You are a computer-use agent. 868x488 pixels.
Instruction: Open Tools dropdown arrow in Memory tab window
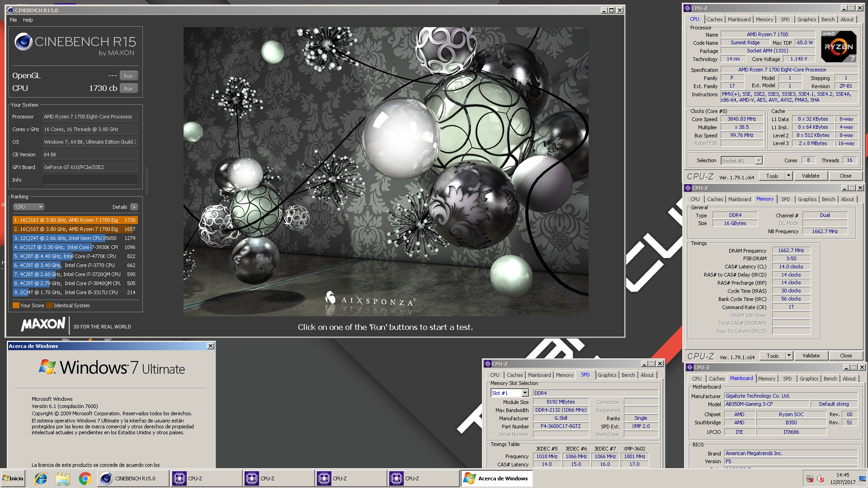[789, 356]
